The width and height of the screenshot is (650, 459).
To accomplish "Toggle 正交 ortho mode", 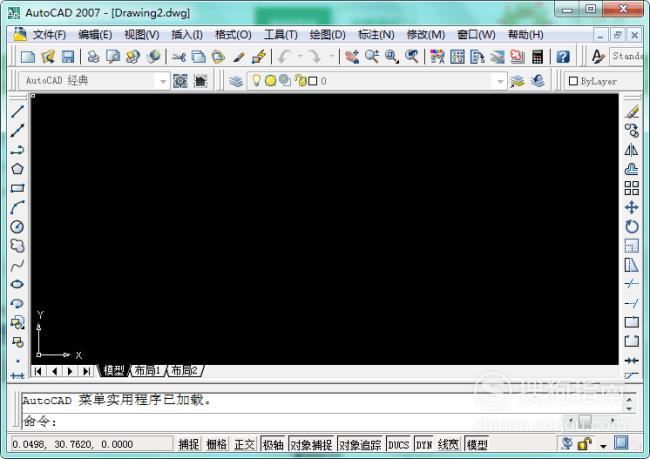I will [x=245, y=444].
